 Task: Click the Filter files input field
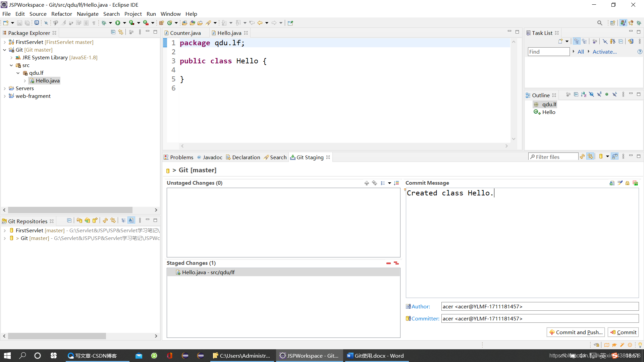tap(553, 157)
